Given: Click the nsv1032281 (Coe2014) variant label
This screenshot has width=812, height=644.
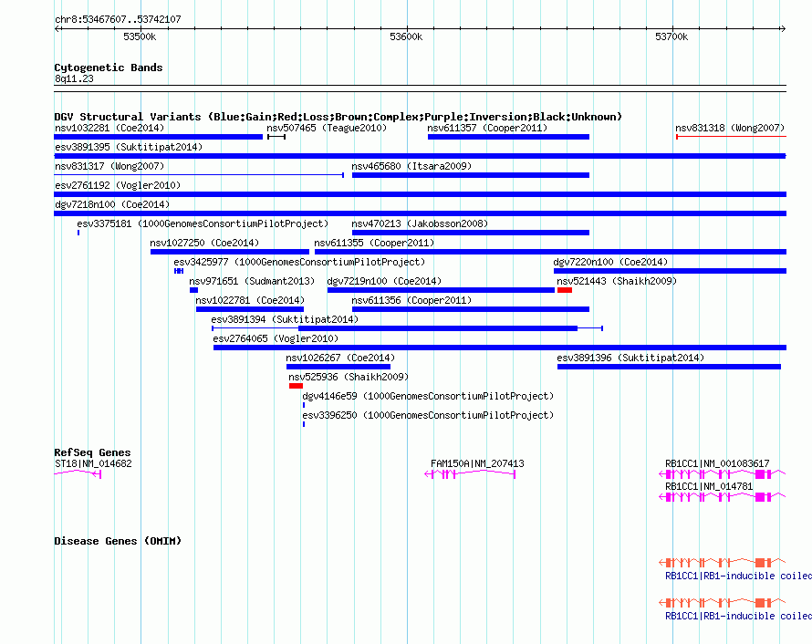Looking at the screenshot, I should coord(109,128).
